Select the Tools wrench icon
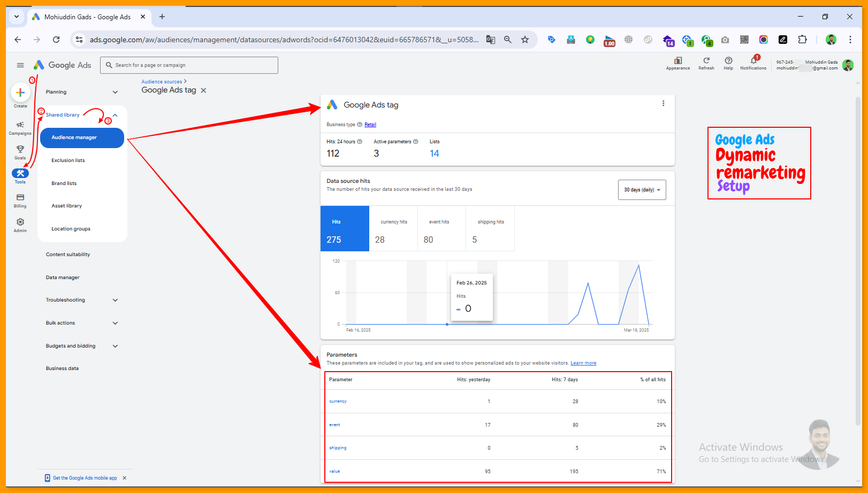868x493 pixels. (20, 173)
